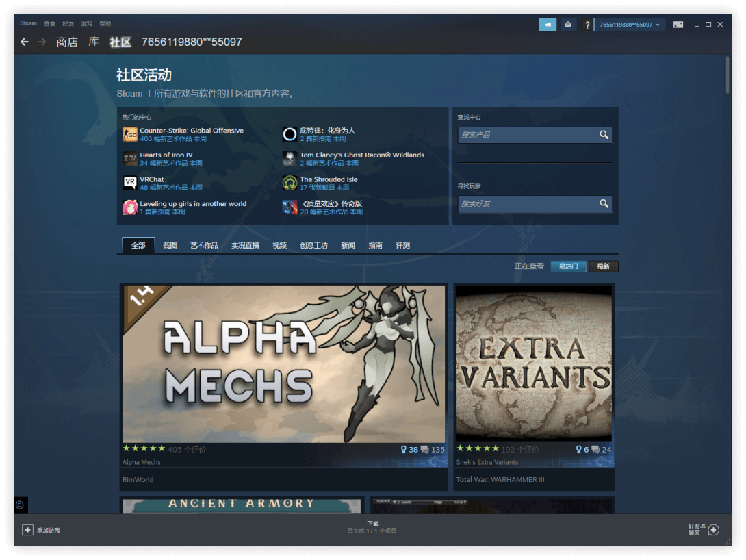Click the magnifier in 搜索好友 box

604,203
